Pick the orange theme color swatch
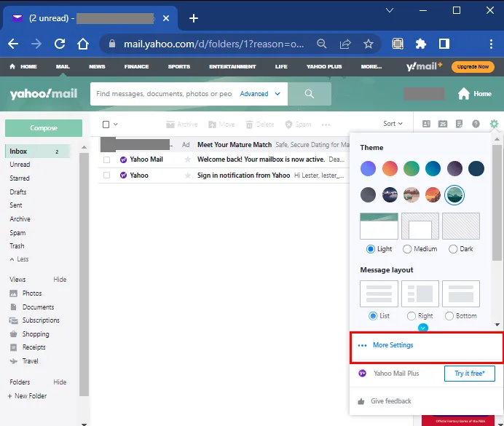Viewport: 504px width, 426px height. click(390, 169)
